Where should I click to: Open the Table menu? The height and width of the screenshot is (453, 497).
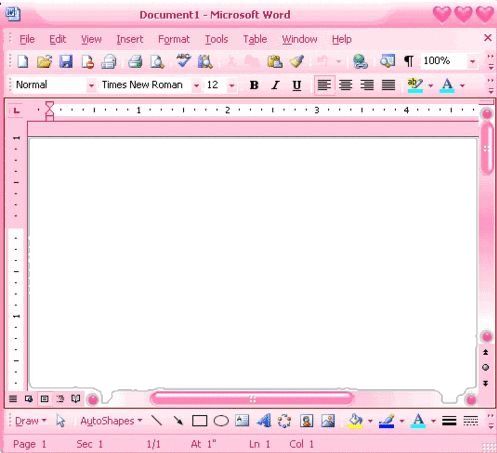coord(255,39)
